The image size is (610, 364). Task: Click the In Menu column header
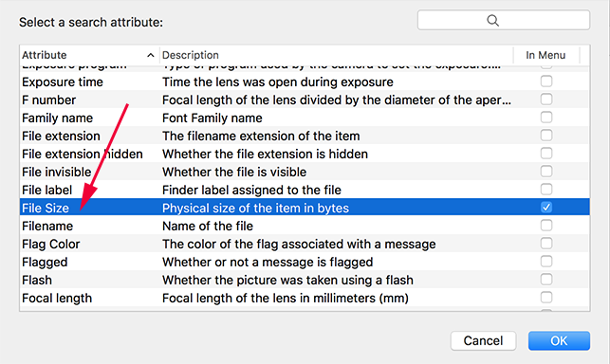(545, 55)
